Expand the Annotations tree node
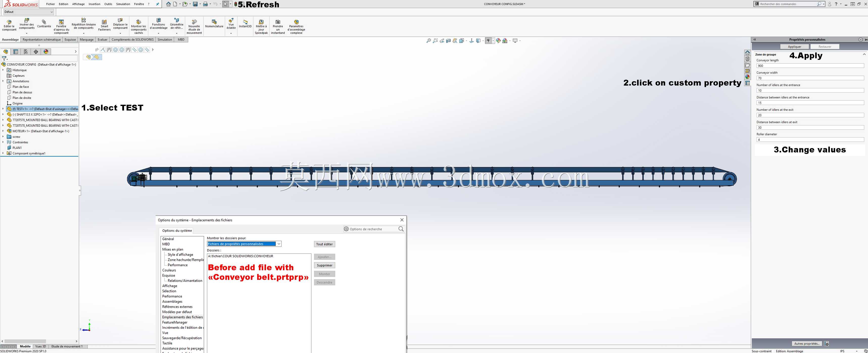This screenshot has width=868, height=353. coord(3,81)
